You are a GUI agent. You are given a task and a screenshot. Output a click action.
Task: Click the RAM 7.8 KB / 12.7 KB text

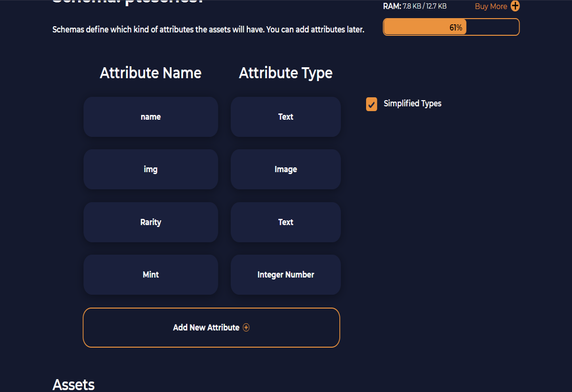[415, 6]
